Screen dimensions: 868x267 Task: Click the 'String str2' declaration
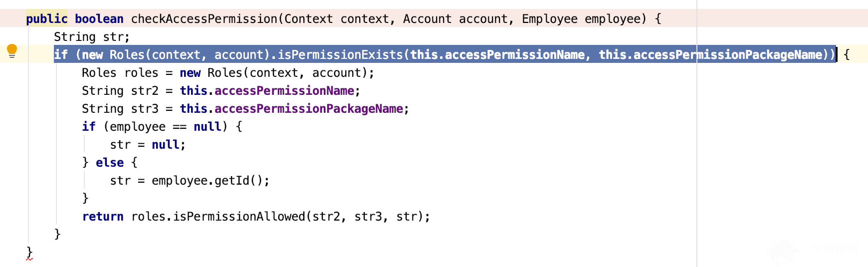120,91
